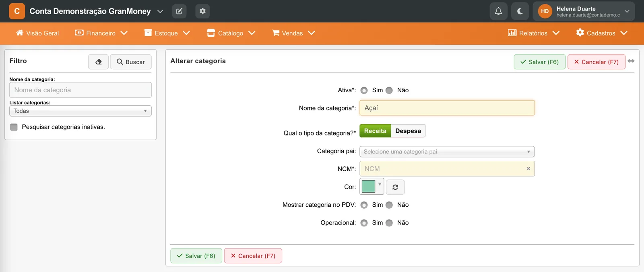Select Não for Ativa

(389, 90)
